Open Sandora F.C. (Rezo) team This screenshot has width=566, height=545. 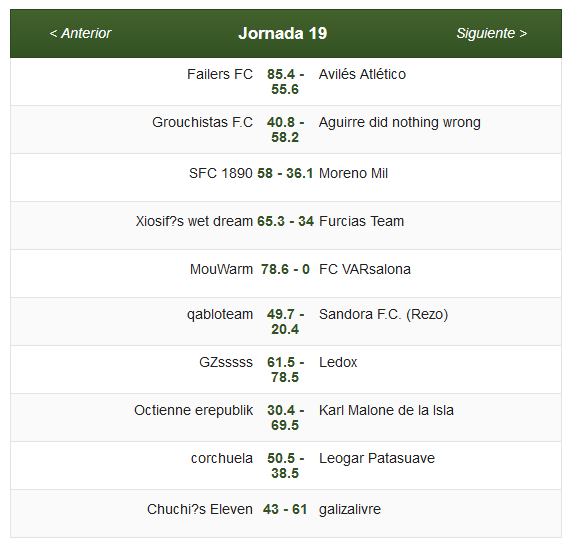[383, 314]
